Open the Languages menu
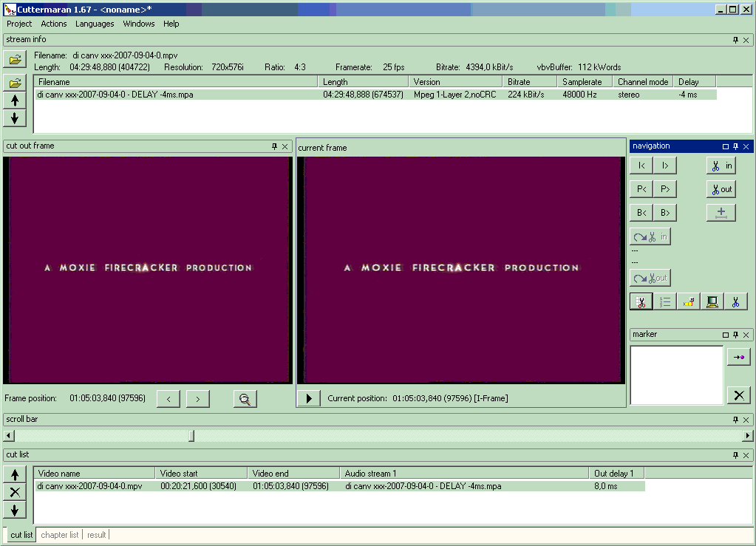Viewport: 756px width, 546px height. [x=95, y=24]
